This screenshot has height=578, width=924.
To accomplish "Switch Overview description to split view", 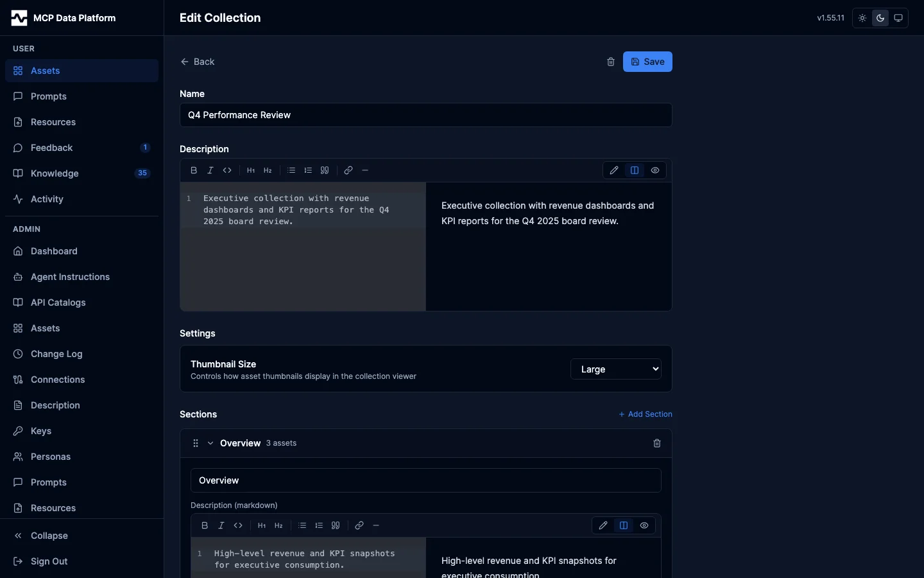I will pyautogui.click(x=624, y=525).
